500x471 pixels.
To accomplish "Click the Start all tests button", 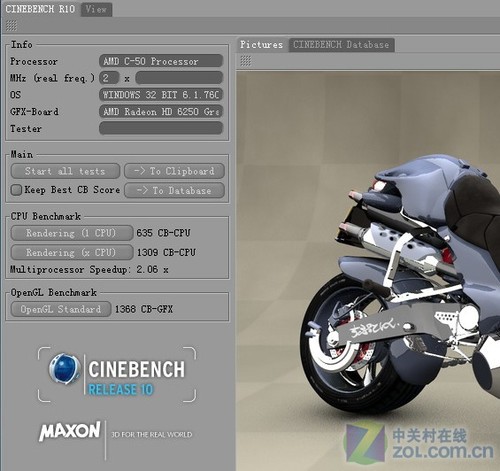I will pyautogui.click(x=65, y=171).
